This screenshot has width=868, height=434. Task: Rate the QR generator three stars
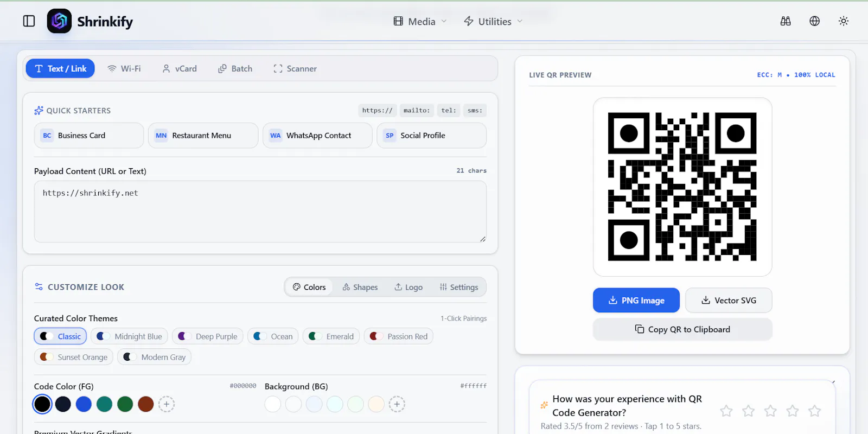(770, 411)
